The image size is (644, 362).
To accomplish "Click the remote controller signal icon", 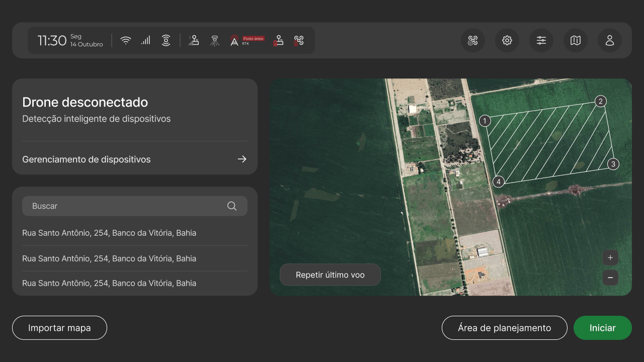I will (194, 40).
